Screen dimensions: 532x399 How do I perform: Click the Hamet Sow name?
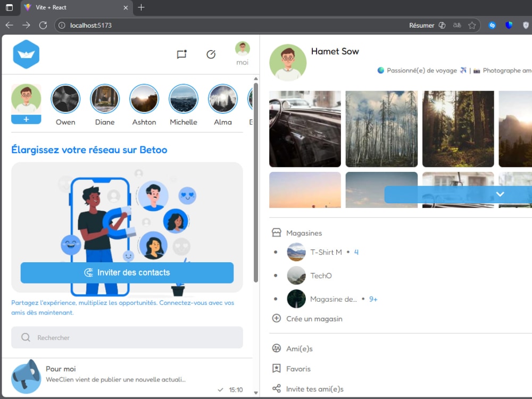pos(335,51)
